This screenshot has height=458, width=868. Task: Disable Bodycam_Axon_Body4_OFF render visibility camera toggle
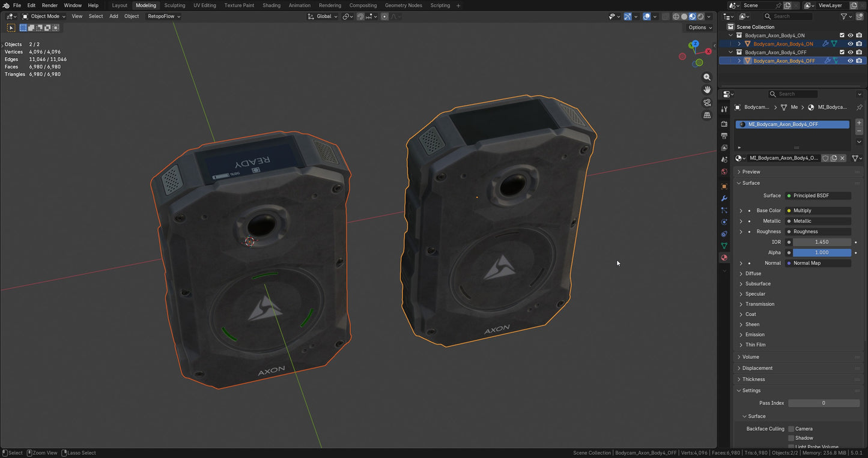click(860, 60)
